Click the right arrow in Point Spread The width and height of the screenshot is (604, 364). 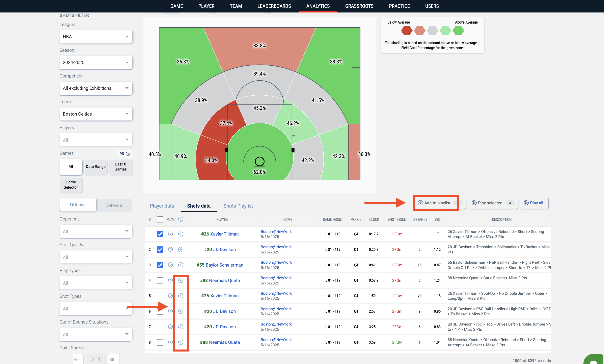93,359
